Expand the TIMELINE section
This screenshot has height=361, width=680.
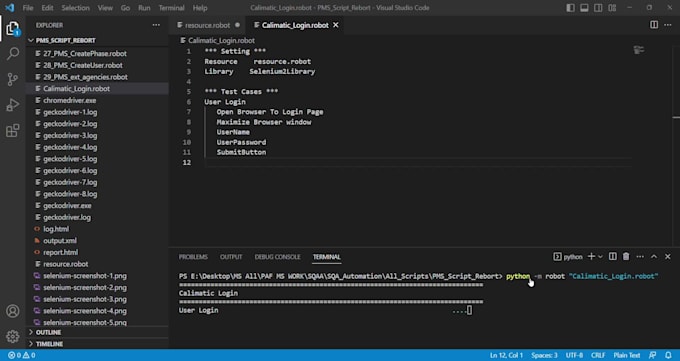coord(97,344)
